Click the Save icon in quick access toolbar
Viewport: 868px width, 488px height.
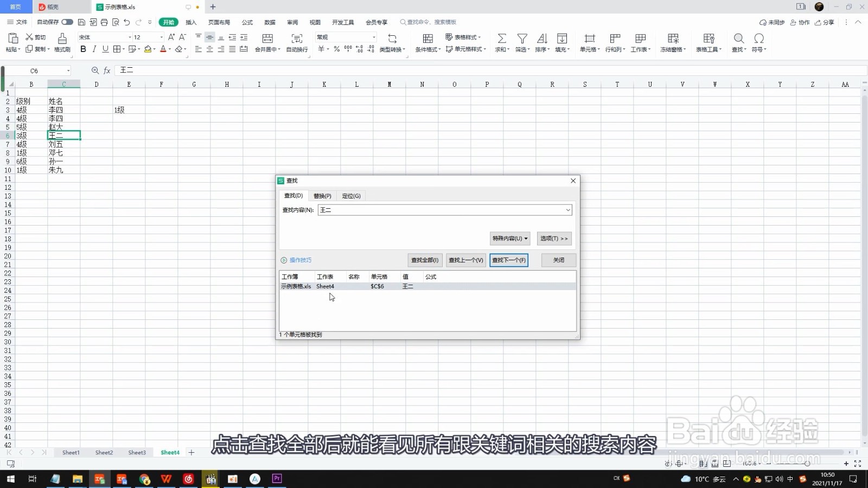pos(81,22)
